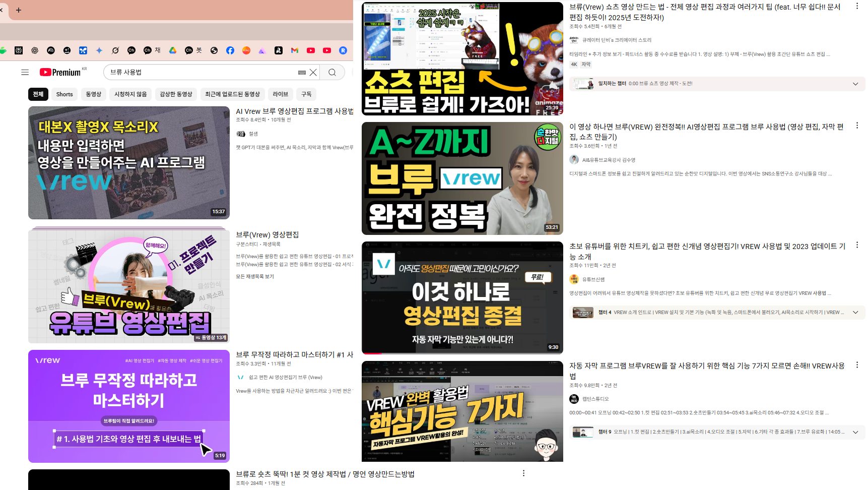Image resolution: width=868 pixels, height=490 pixels.
Task: Open the AI&유튜브교육강사 김수영 avatar
Action: [x=574, y=160]
